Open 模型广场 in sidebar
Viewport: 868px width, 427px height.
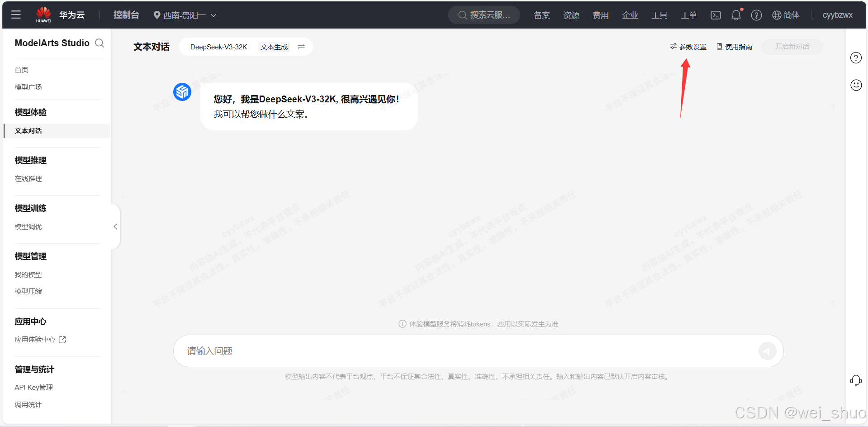(x=28, y=87)
